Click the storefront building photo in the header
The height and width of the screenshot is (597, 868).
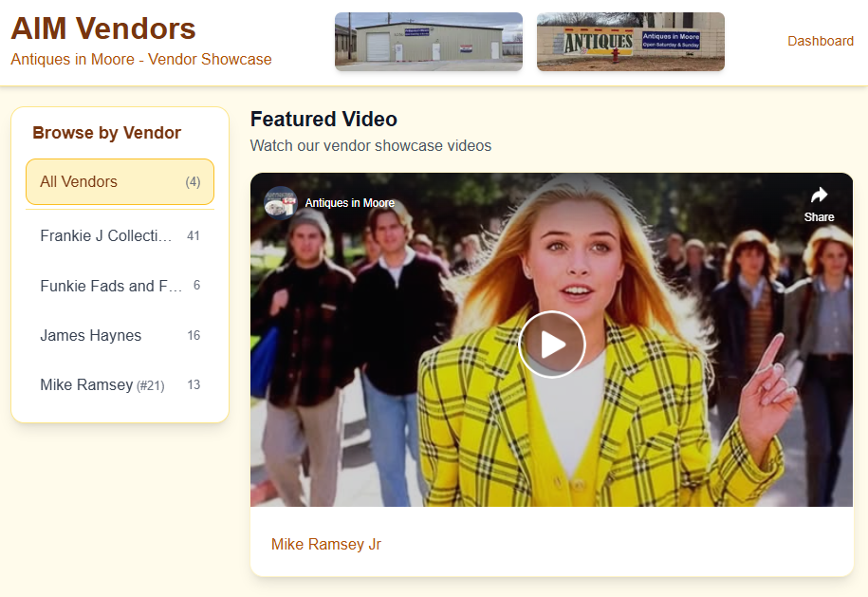[428, 41]
